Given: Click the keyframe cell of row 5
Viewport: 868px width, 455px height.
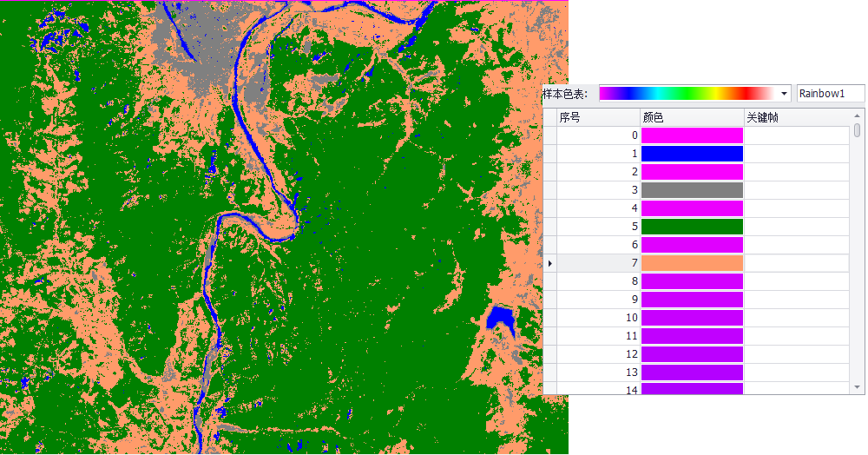Looking at the screenshot, I should [x=796, y=227].
